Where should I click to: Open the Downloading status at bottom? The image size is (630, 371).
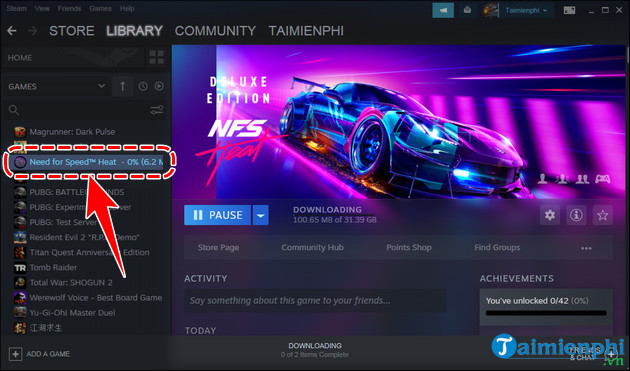coord(315,350)
